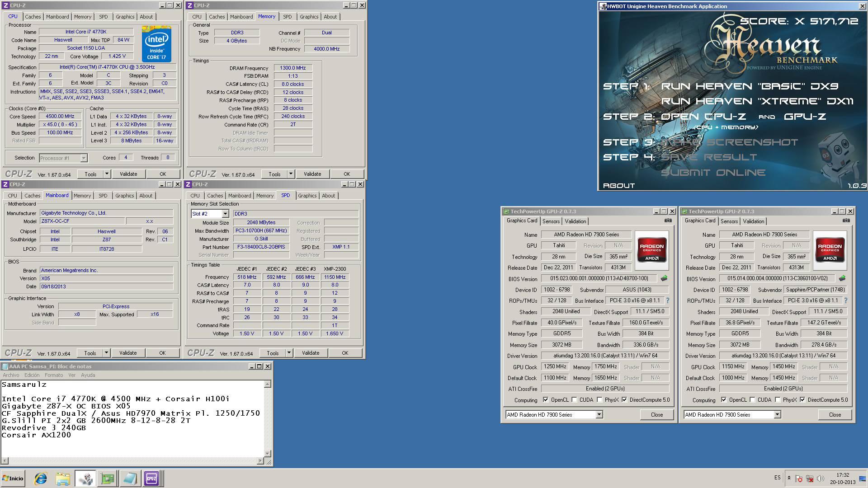
Task: Expand Tools arrow in CPU-Z CPU window
Action: (107, 174)
